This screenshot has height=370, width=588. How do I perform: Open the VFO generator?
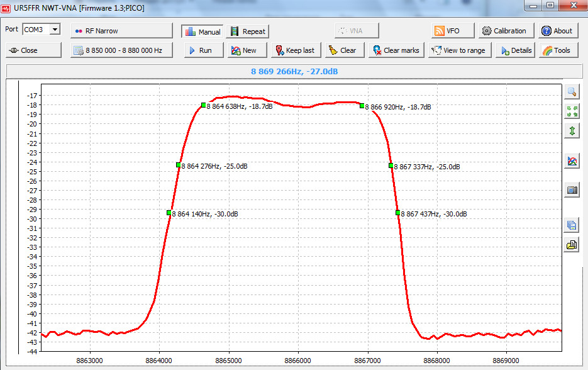(447, 31)
